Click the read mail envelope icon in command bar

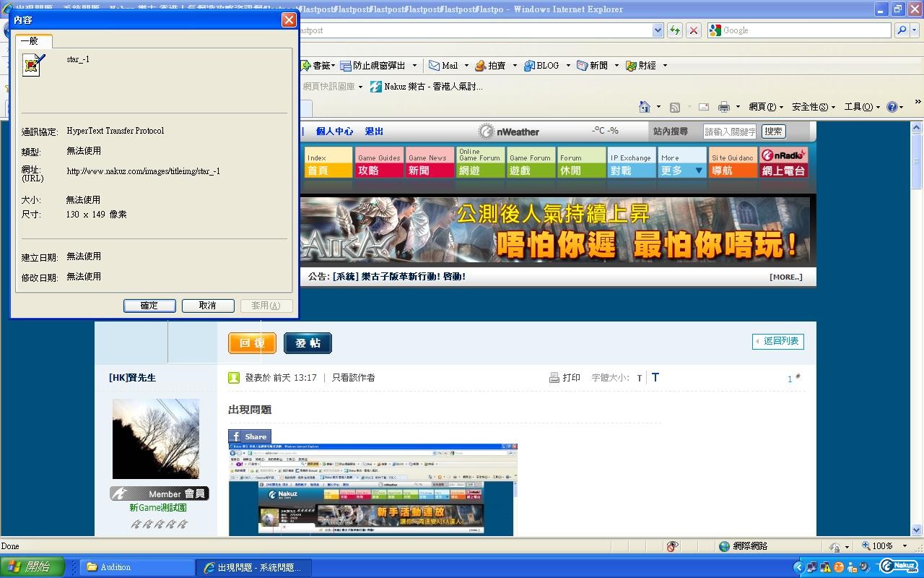pyautogui.click(x=704, y=107)
